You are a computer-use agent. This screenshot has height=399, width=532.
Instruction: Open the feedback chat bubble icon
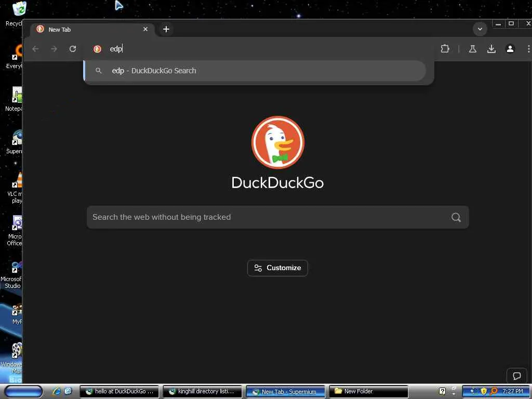(x=517, y=376)
